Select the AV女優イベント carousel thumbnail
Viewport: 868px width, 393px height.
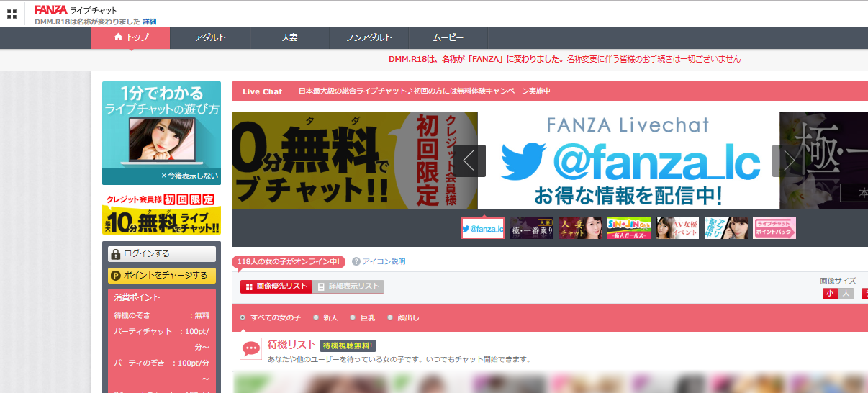(x=677, y=228)
